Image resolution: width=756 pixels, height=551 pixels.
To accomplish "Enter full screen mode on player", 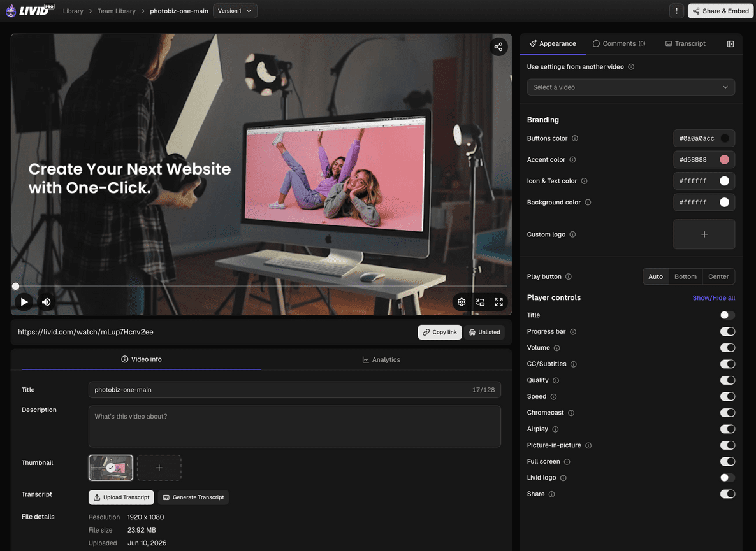I will pyautogui.click(x=498, y=302).
